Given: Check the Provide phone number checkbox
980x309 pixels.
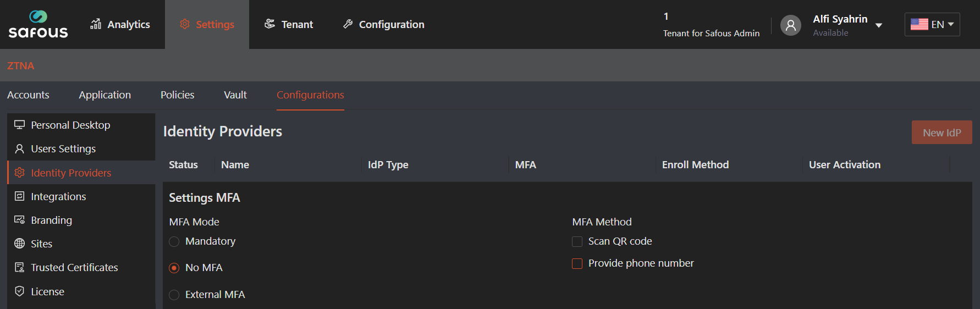Looking at the screenshot, I should [x=577, y=263].
